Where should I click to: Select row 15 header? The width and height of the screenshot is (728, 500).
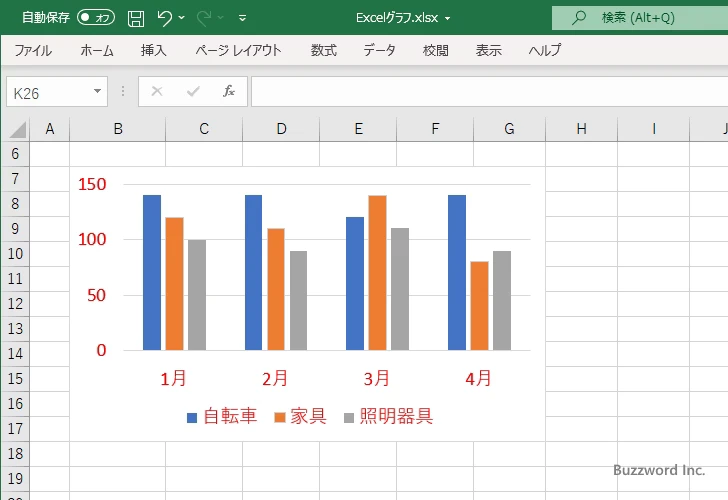15,378
